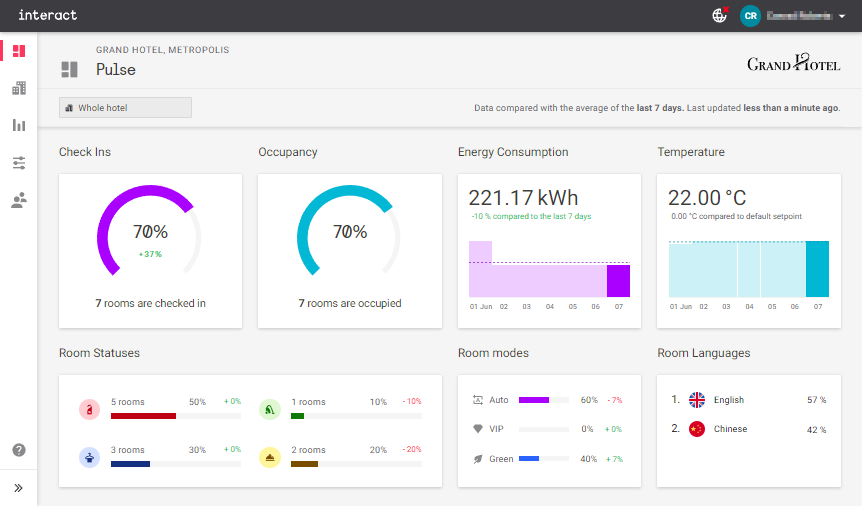This screenshot has width=862, height=506.
Task: Click the CR user avatar
Action: click(x=750, y=16)
